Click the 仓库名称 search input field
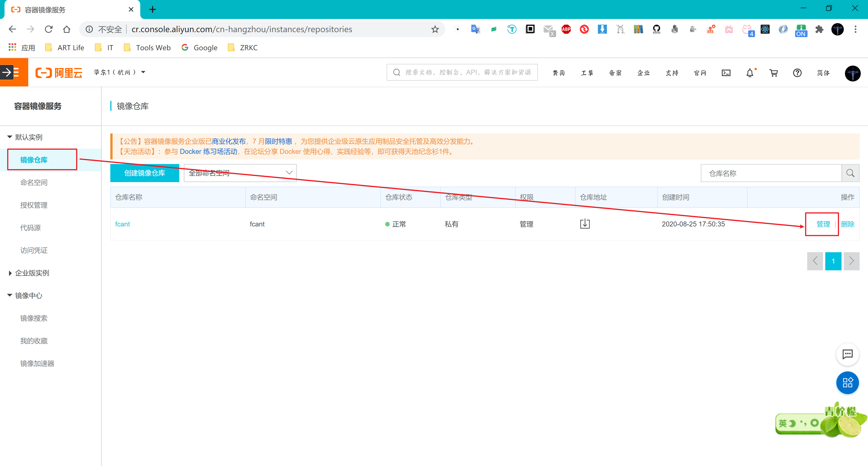868x466 pixels. click(771, 173)
